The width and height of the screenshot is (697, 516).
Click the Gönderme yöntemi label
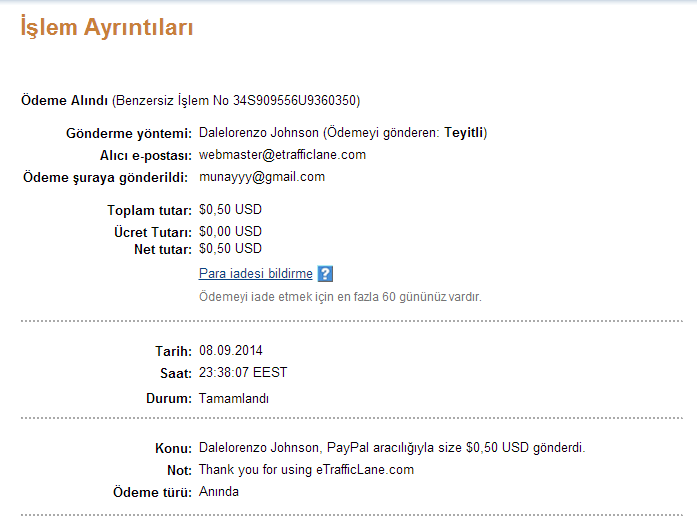pyautogui.click(x=129, y=133)
